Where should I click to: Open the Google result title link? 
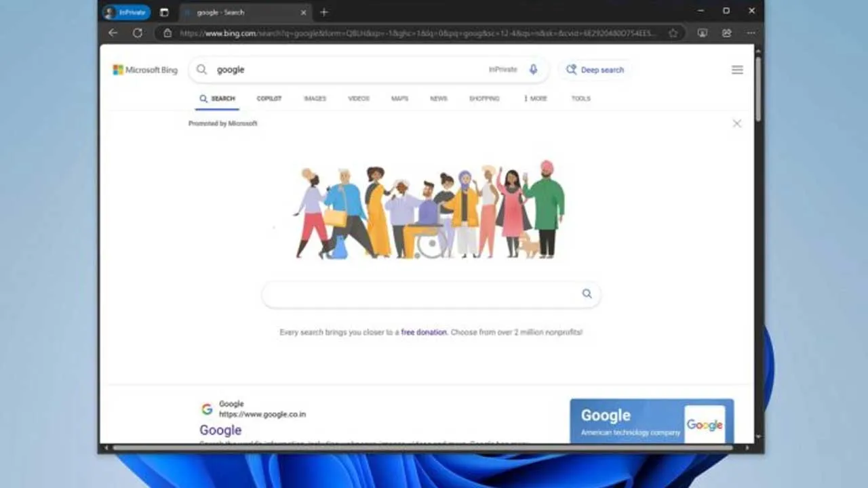(x=220, y=430)
